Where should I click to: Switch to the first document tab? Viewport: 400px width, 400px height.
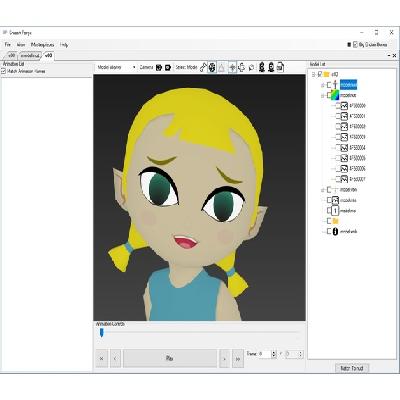(11, 56)
